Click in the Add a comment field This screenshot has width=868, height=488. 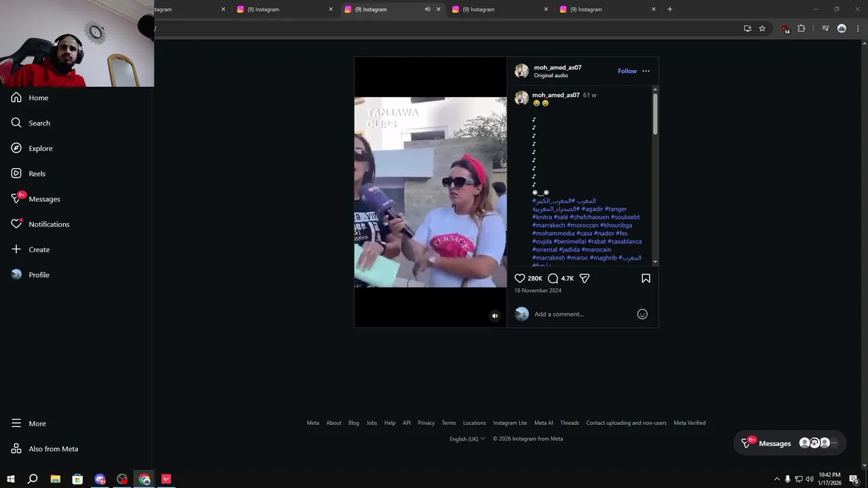click(583, 314)
